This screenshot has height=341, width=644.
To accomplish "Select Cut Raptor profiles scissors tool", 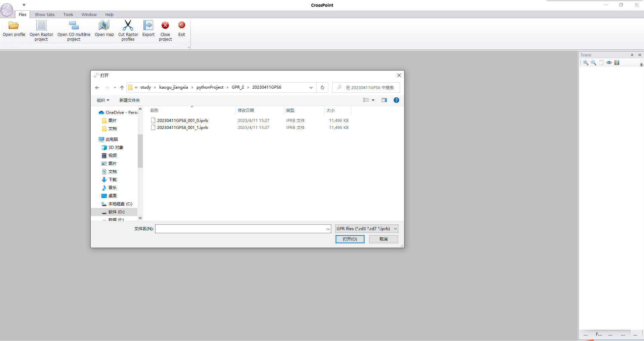I will [x=128, y=26].
